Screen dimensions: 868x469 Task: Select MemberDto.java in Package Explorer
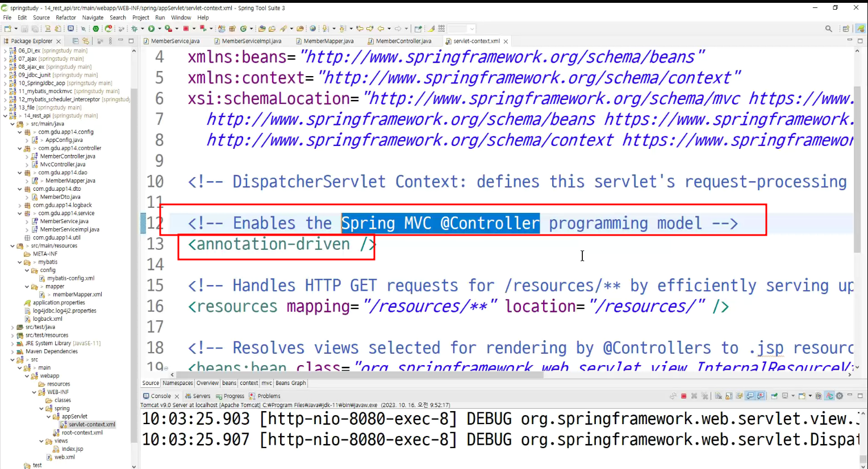tap(56, 197)
